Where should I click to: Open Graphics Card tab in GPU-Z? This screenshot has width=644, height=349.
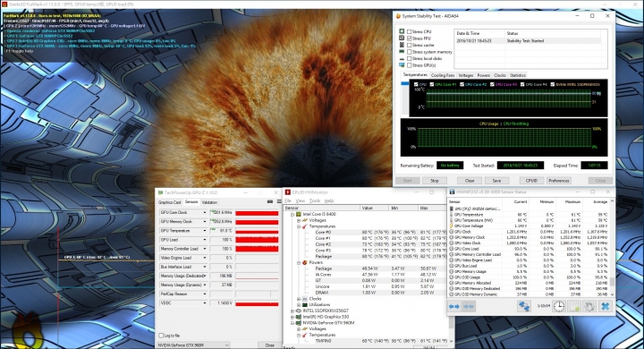pos(170,202)
